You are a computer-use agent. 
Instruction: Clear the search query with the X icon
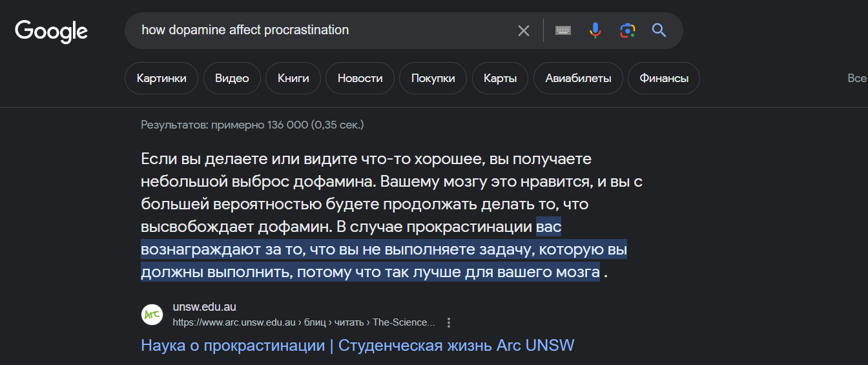coord(524,30)
